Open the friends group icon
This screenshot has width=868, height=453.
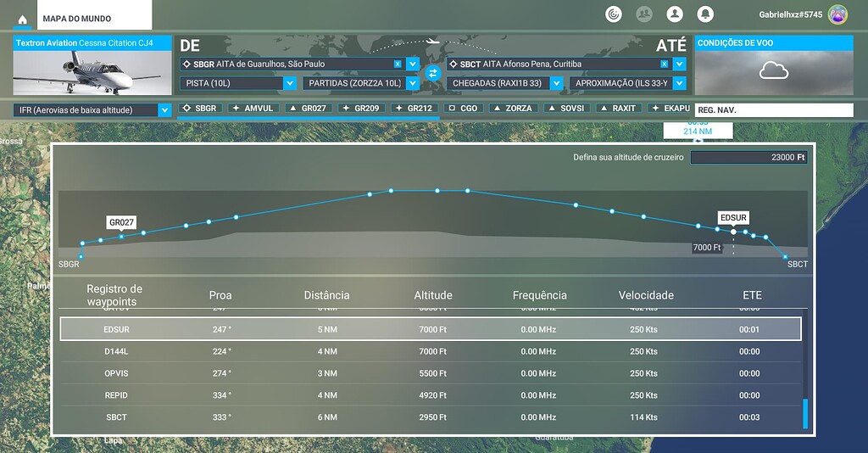click(644, 14)
